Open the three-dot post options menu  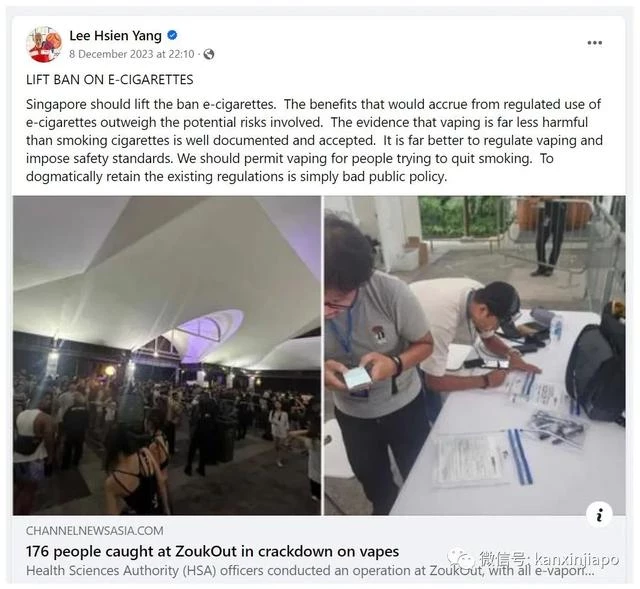click(x=594, y=43)
